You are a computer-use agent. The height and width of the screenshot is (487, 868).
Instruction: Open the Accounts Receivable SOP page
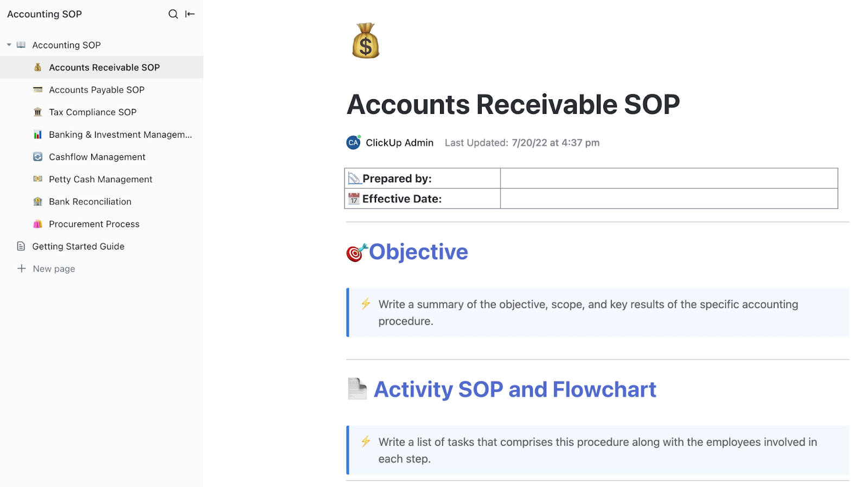tap(104, 67)
